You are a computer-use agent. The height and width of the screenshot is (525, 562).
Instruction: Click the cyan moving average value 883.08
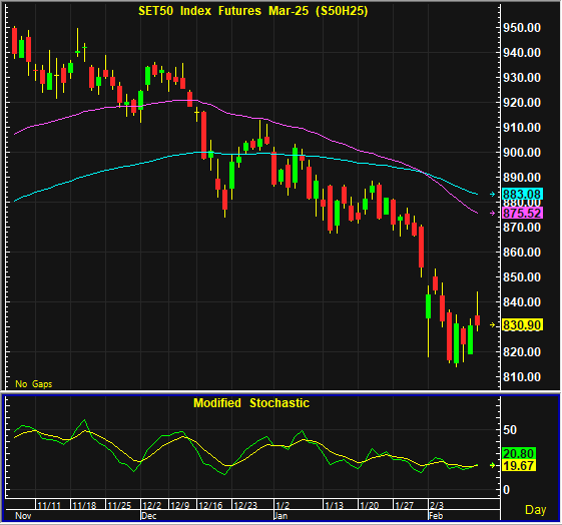click(522, 194)
